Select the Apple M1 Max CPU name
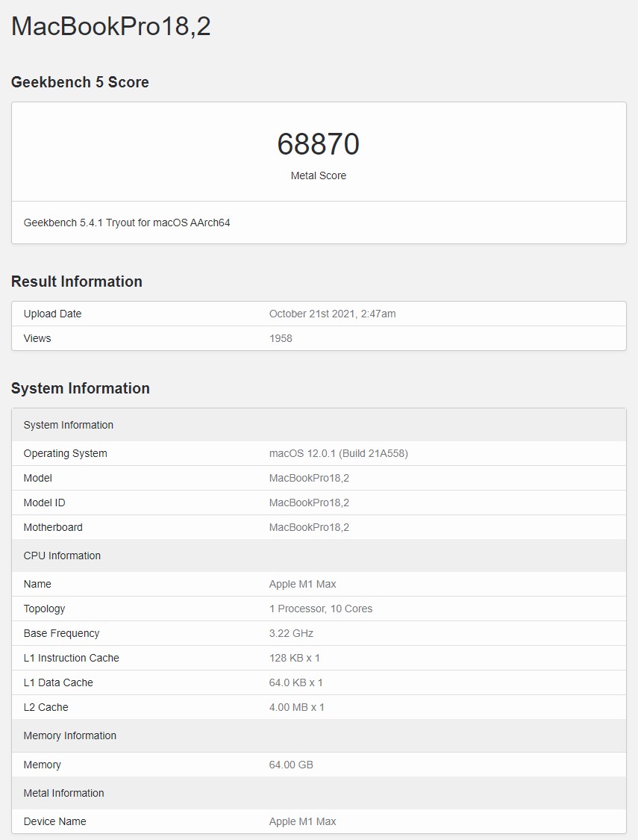Viewport: 638px width, 840px height. point(302,584)
